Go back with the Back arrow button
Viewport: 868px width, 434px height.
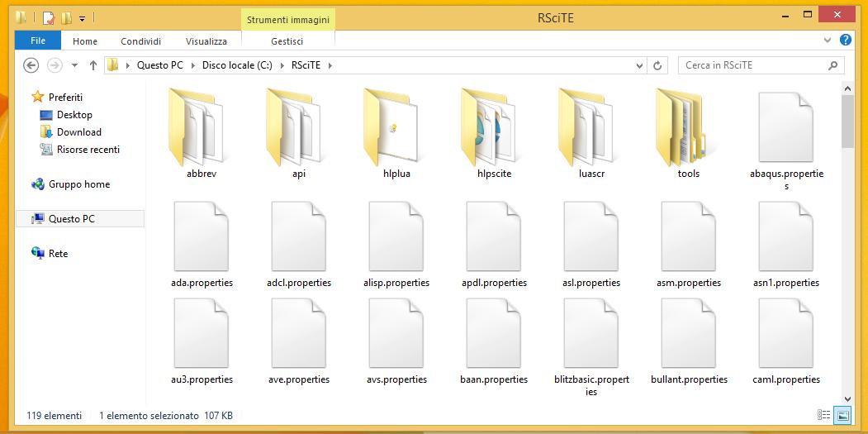click(31, 65)
